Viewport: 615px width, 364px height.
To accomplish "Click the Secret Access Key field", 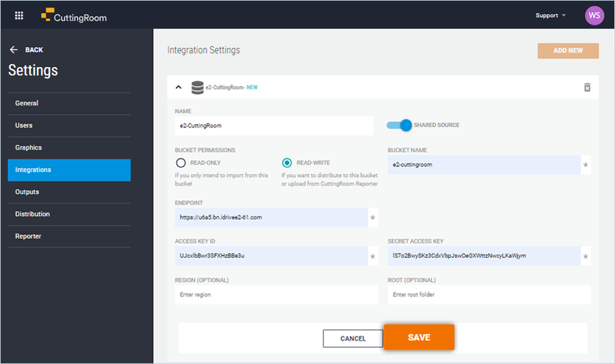I will click(484, 256).
